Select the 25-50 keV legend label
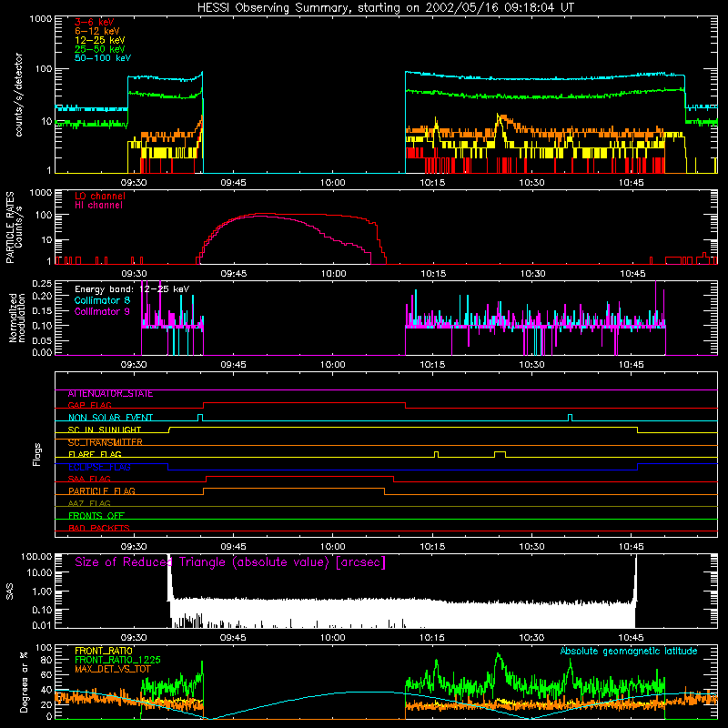Image resolution: width=728 pixels, height=728 pixels. [100, 49]
